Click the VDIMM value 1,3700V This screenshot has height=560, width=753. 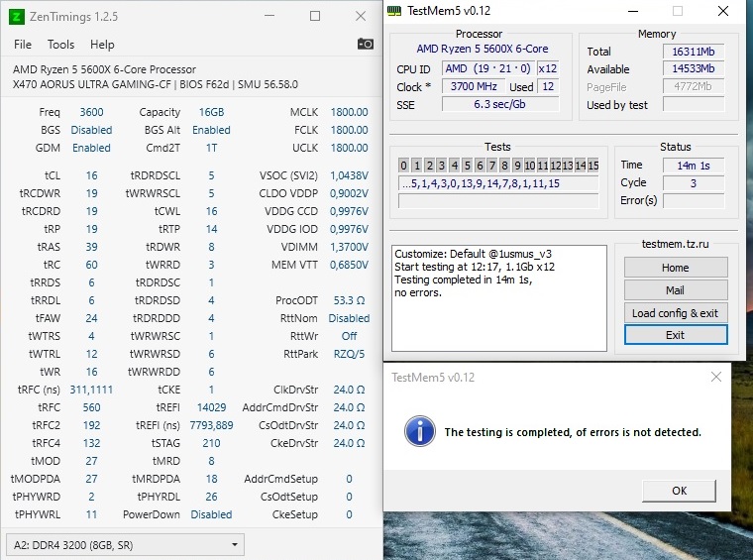[x=349, y=247]
